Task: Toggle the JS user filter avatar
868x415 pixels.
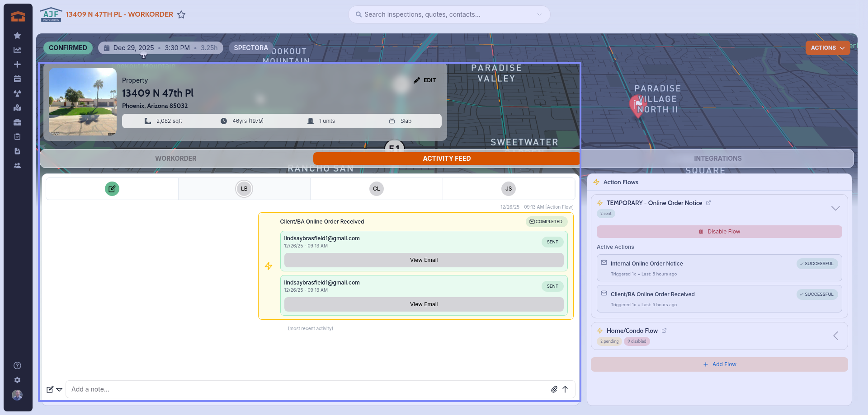Action: tap(509, 189)
